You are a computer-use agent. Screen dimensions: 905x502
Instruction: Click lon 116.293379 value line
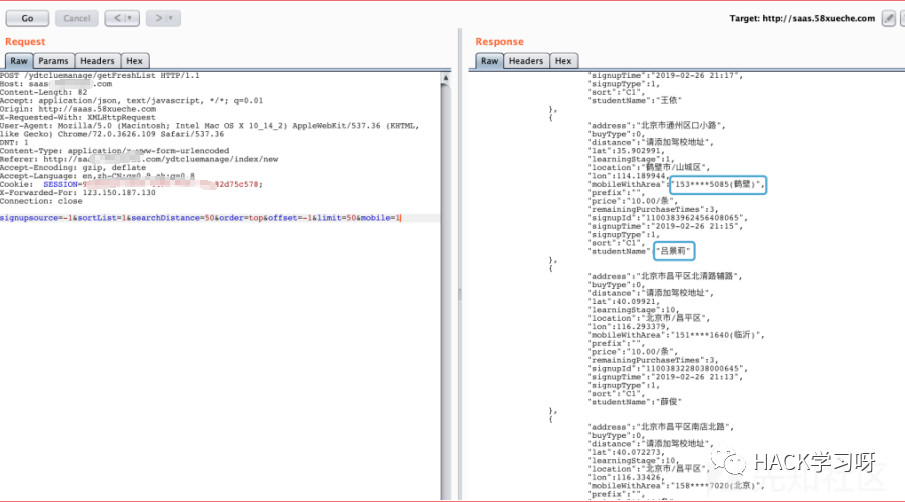pos(629,327)
